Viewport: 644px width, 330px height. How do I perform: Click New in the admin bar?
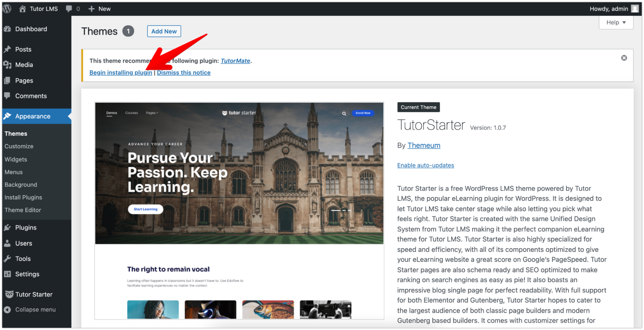[104, 9]
